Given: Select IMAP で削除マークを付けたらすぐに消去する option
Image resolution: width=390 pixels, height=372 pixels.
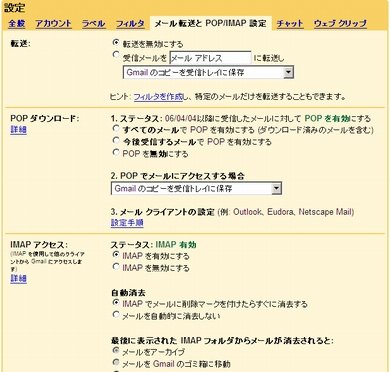Looking at the screenshot, I should 116,303.
